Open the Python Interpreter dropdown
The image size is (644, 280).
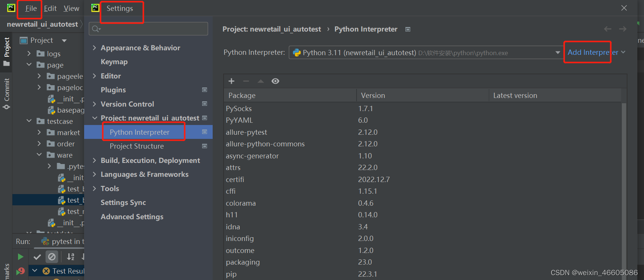558,53
